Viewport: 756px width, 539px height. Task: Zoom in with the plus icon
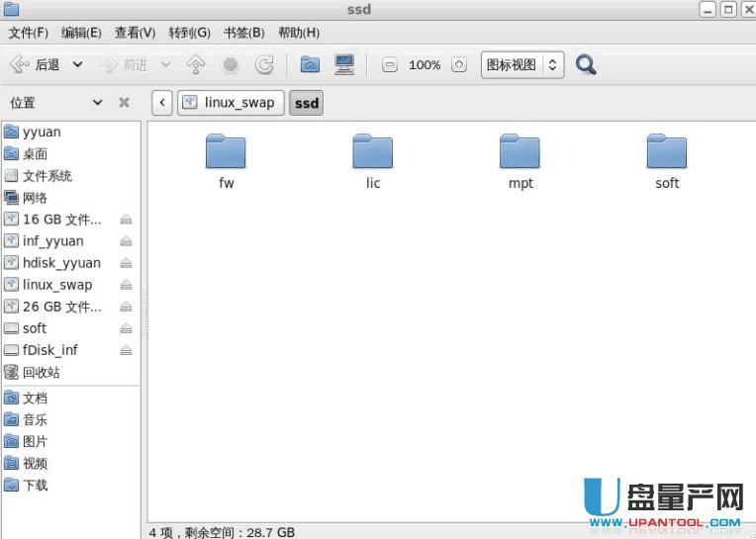[458, 65]
